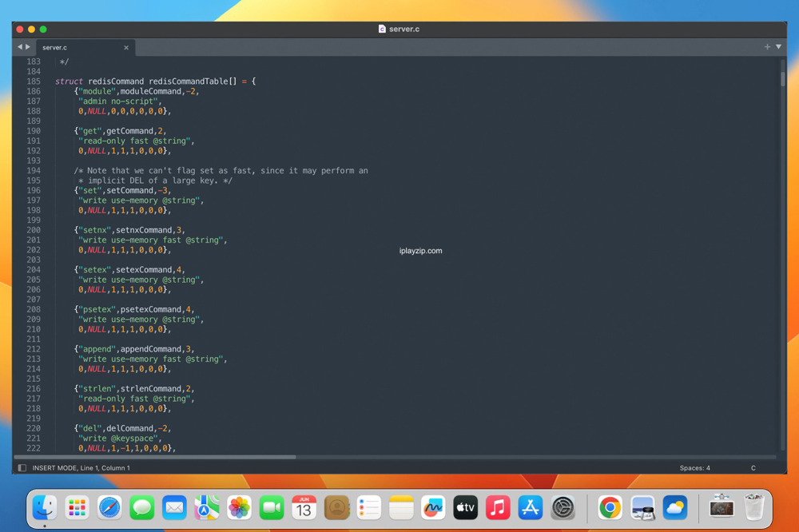
Task: Click 'INSERT MODE, Line 1, Column 1' status text
Action: tap(81, 468)
